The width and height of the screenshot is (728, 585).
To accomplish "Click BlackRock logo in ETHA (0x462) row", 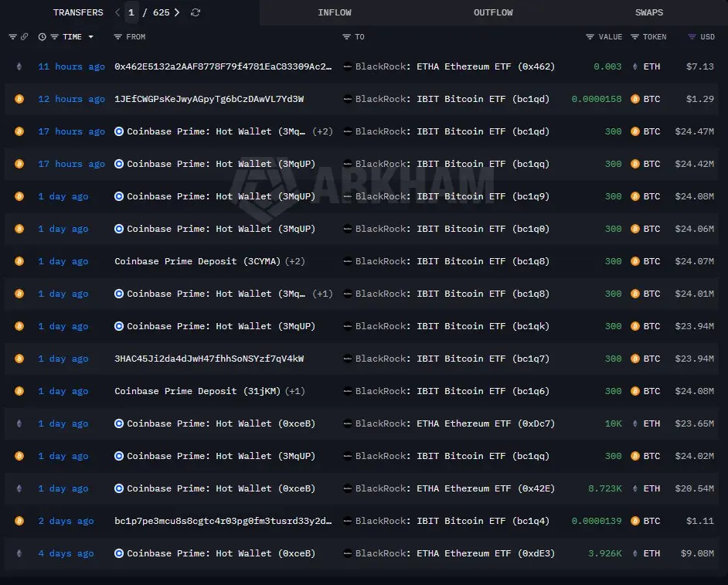I will (347, 66).
